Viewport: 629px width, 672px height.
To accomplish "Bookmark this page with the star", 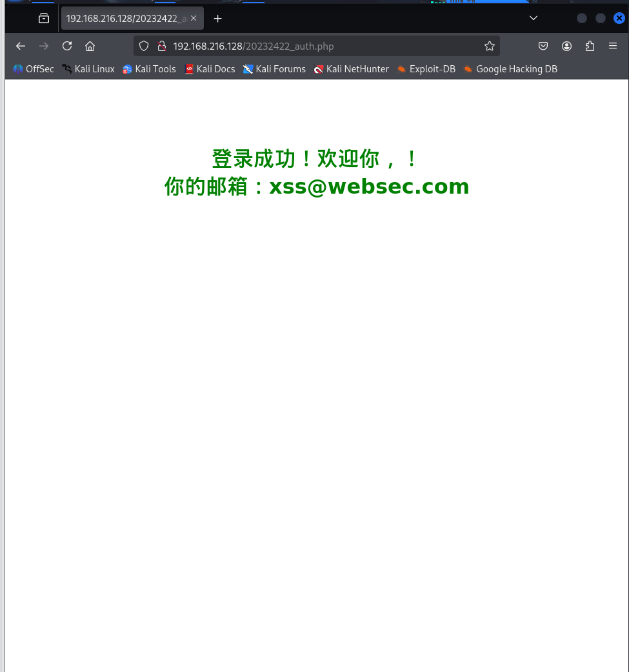I will 490,46.
